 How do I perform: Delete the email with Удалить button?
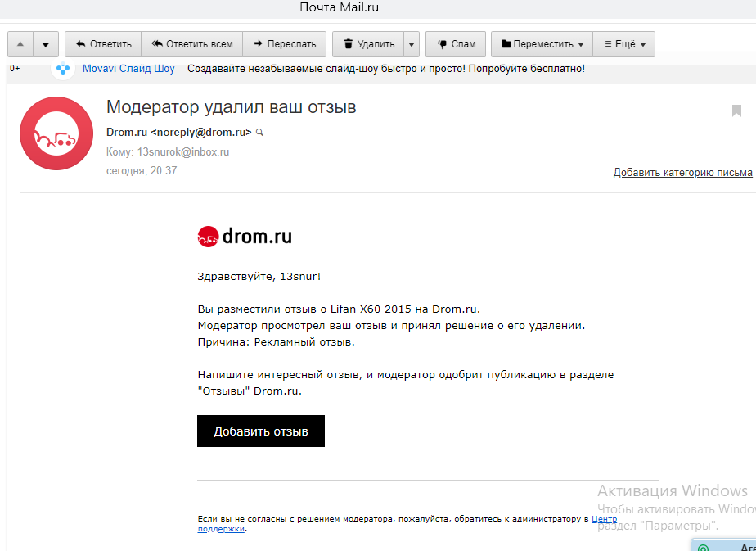[368, 44]
